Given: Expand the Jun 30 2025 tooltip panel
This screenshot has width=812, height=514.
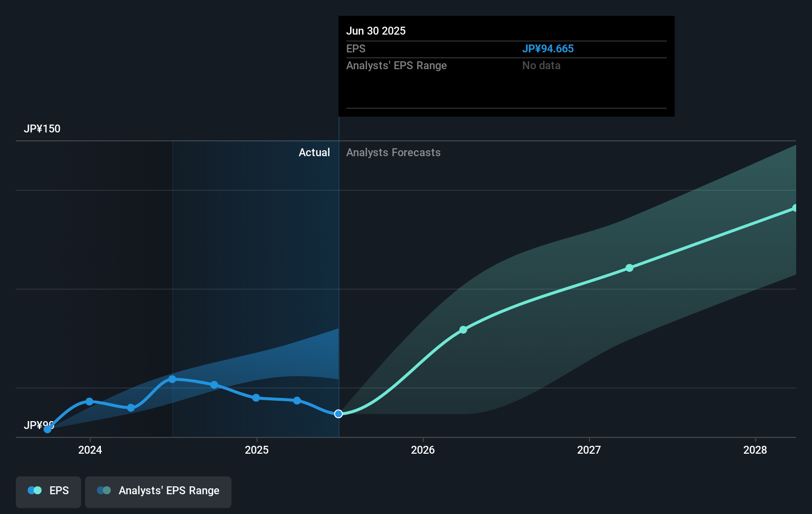Looking at the screenshot, I should [506, 66].
